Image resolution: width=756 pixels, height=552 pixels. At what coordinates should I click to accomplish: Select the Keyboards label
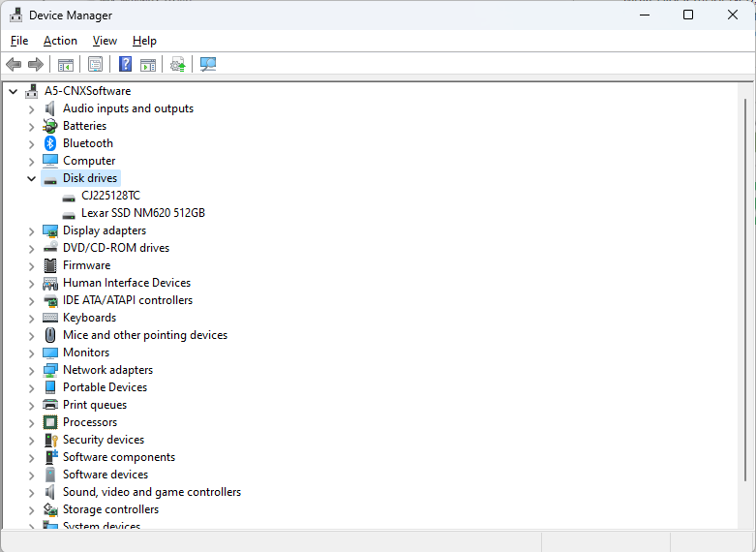(90, 318)
